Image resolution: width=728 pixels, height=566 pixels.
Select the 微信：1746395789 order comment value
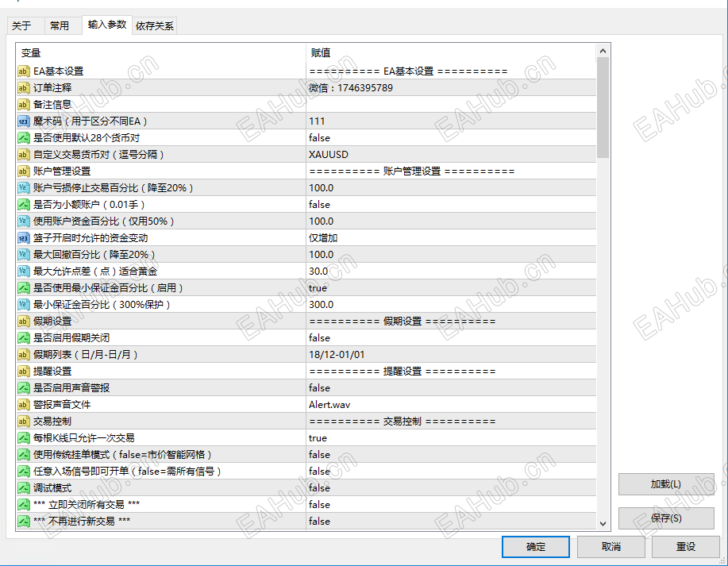[351, 88]
